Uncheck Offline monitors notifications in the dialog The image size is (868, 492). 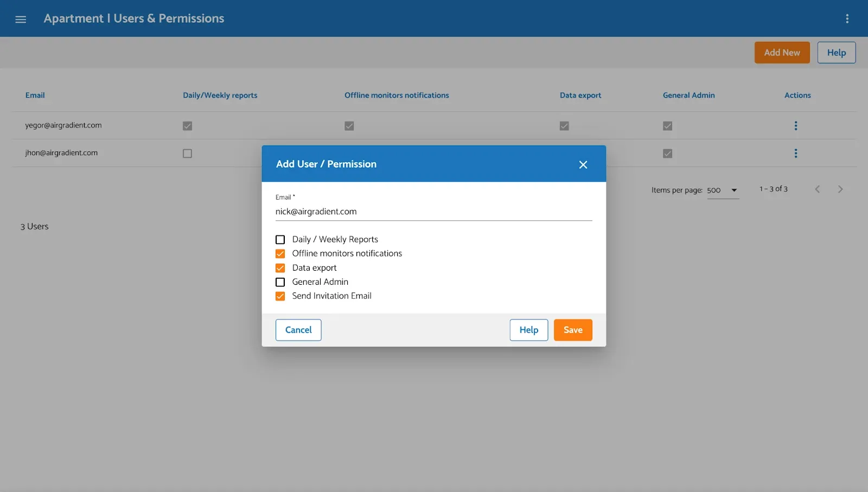(280, 253)
